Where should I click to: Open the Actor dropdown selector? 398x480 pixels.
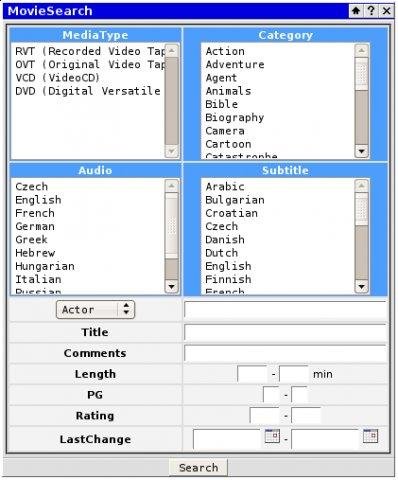point(95,310)
